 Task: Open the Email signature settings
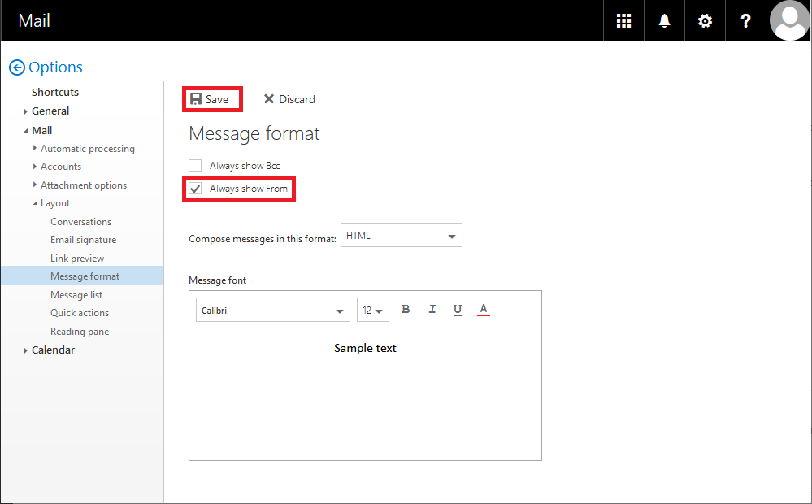[84, 239]
